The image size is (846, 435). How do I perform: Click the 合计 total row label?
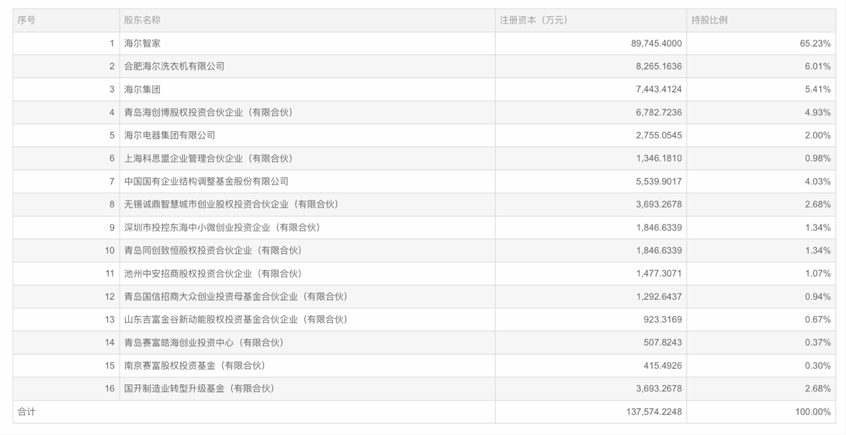point(27,411)
